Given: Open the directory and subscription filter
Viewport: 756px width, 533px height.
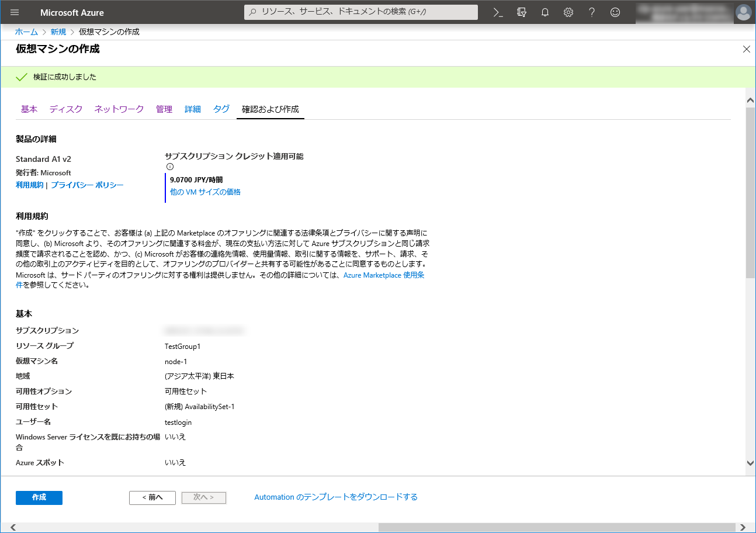Looking at the screenshot, I should coord(522,12).
